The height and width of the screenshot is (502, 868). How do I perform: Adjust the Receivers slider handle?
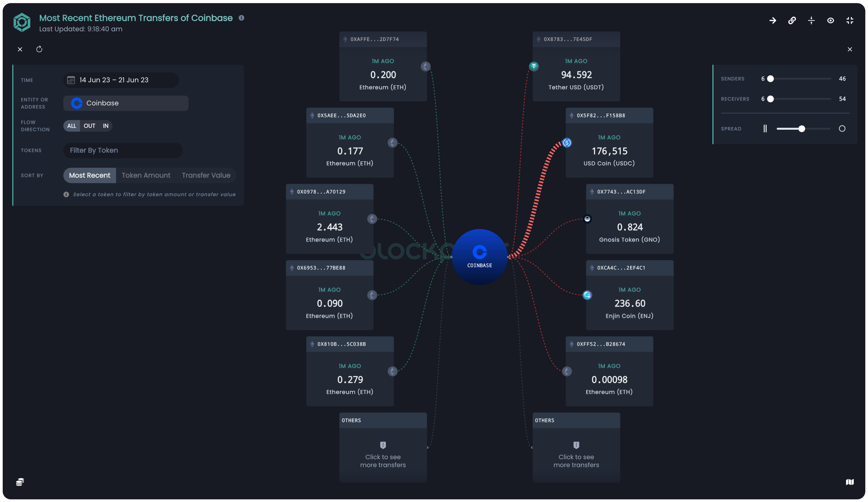[x=771, y=99]
